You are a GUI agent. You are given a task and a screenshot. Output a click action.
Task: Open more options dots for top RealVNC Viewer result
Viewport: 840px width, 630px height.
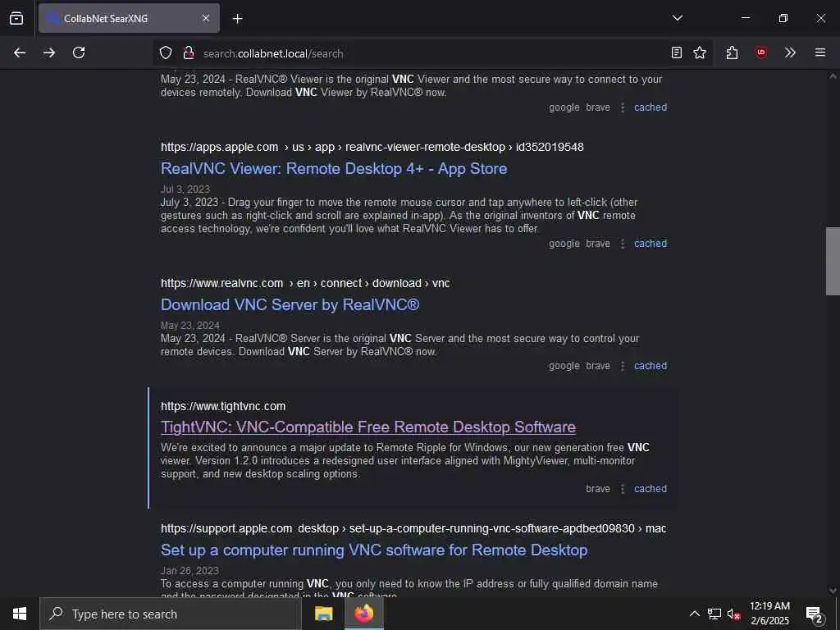click(622, 107)
